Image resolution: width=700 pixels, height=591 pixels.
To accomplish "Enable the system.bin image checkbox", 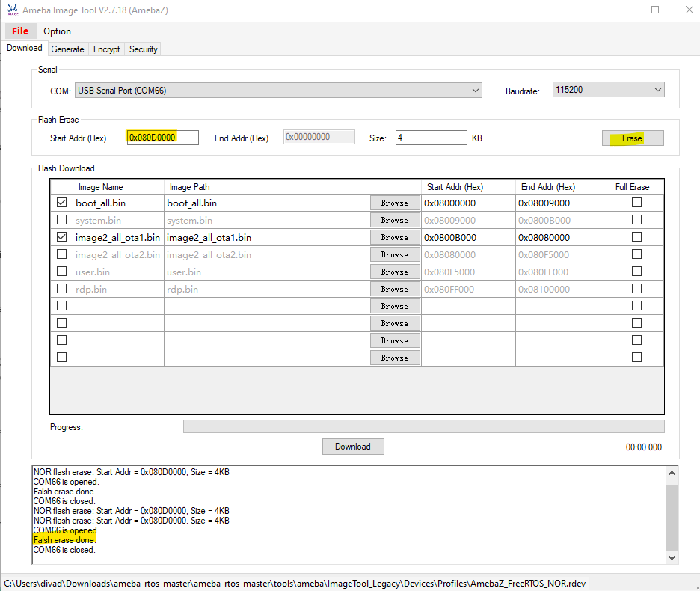I will pyautogui.click(x=61, y=220).
